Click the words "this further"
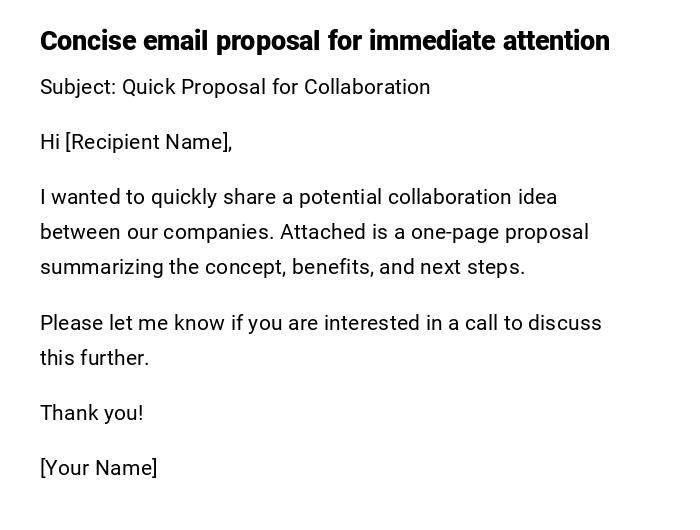Viewport: 700px width, 530px height. (94, 358)
